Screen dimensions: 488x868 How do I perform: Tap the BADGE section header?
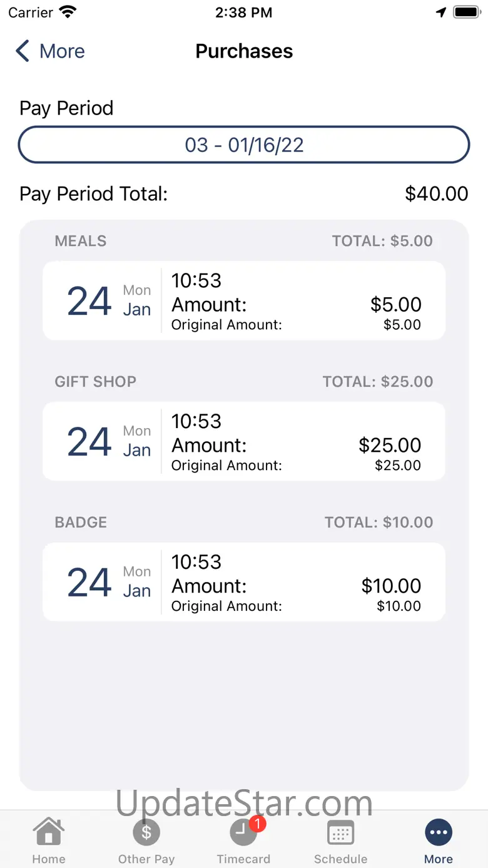[x=81, y=523]
